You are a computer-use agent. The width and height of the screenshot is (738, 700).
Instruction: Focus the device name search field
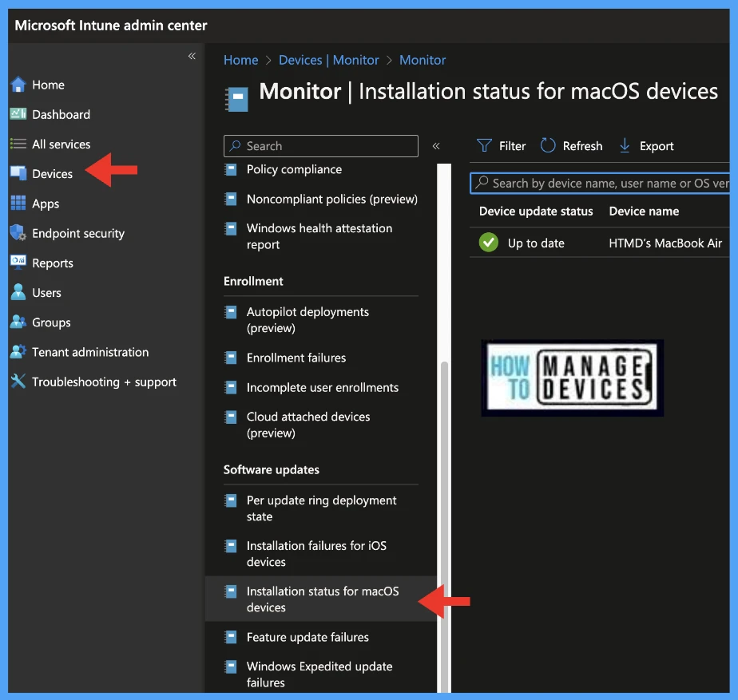coord(600,184)
